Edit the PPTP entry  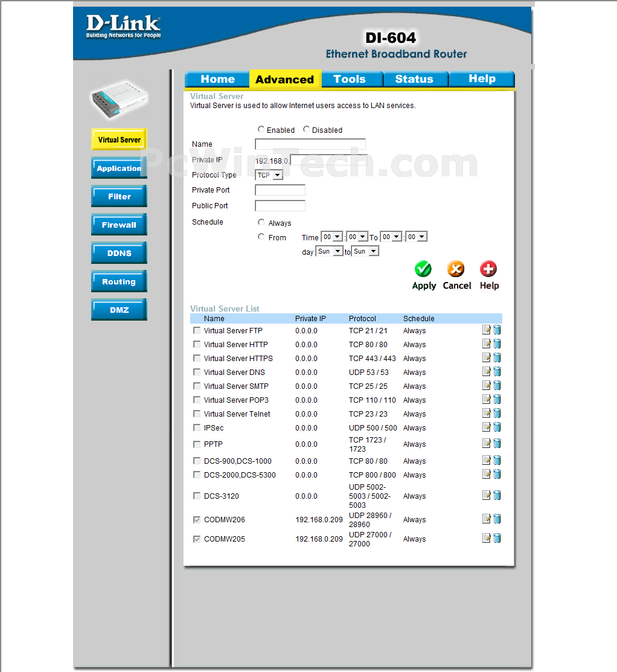487,444
